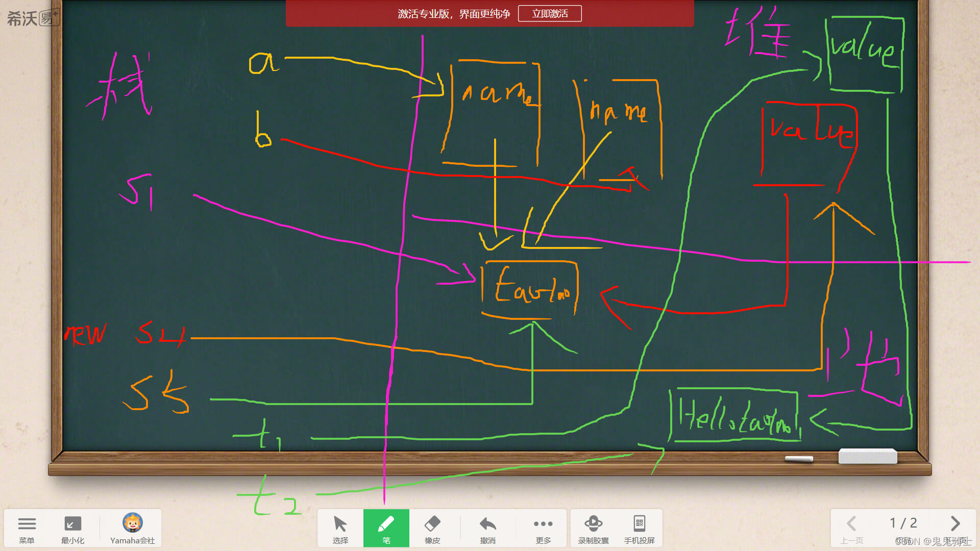Screen dimensions: 980x551
Task: Go to the previous page arrow
Action: click(x=851, y=529)
